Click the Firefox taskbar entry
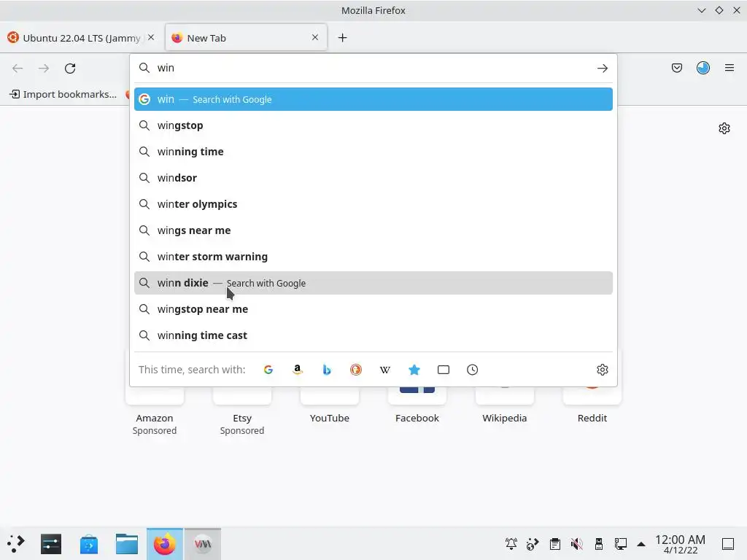747x560 pixels. pos(165,544)
